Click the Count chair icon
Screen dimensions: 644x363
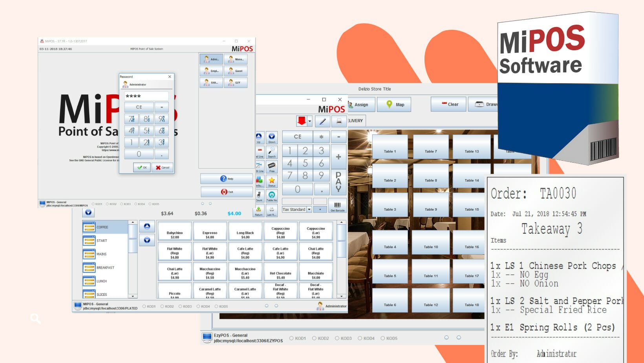[x=259, y=196]
